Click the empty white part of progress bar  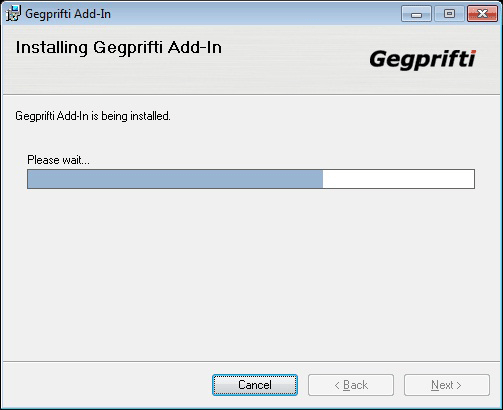[398, 179]
